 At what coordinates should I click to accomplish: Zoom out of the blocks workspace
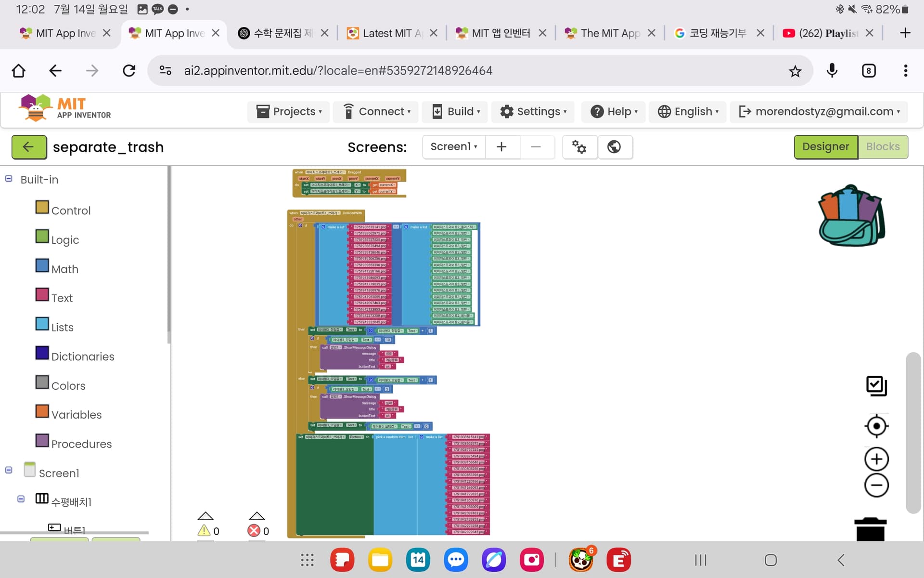[x=876, y=485]
